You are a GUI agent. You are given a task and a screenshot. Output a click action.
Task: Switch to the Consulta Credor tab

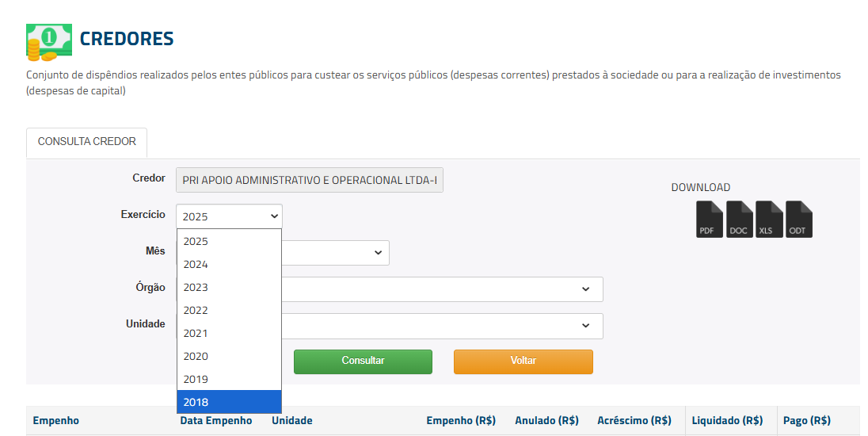tap(87, 142)
